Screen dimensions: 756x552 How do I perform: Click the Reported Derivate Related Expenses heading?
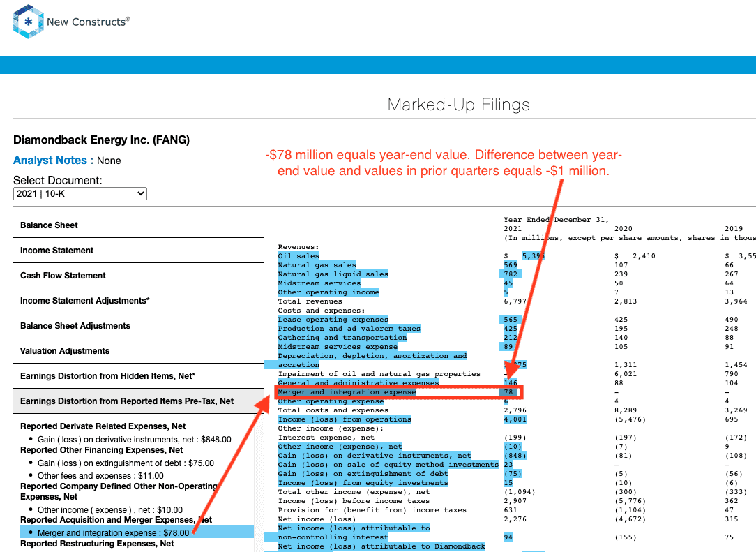pyautogui.click(x=103, y=426)
